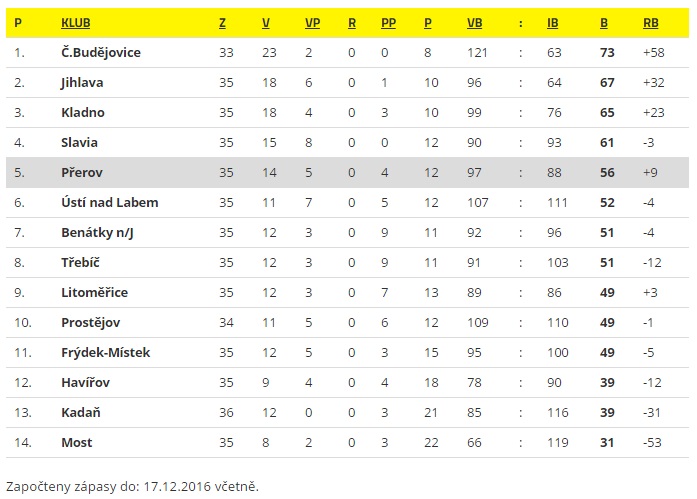Viewport: 697px width, 499px height.
Task: Sort by the VP column header
Action: (x=312, y=23)
